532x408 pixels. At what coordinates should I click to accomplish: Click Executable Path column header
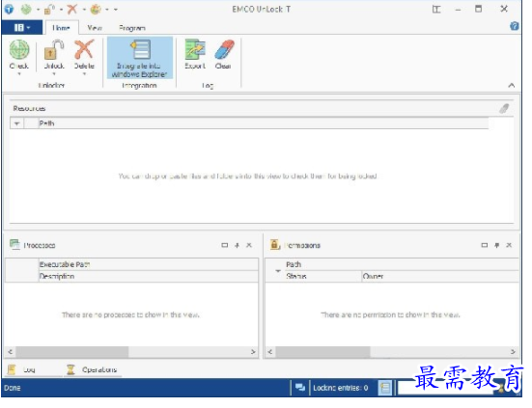(149, 264)
